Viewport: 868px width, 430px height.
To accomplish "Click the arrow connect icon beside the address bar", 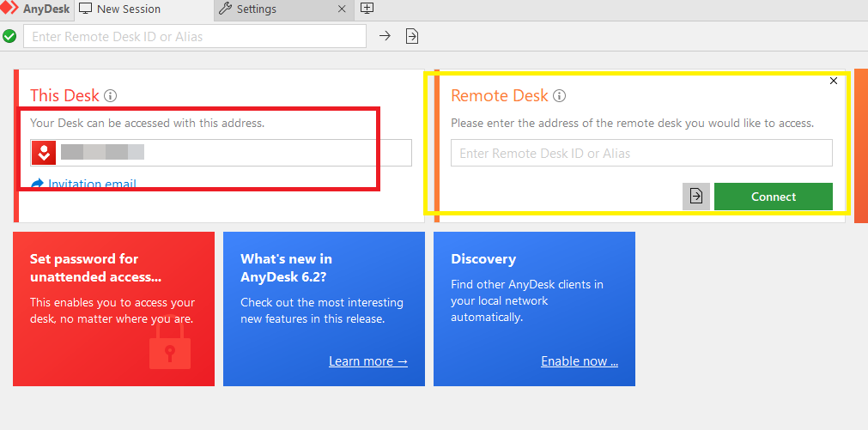I will 385,36.
